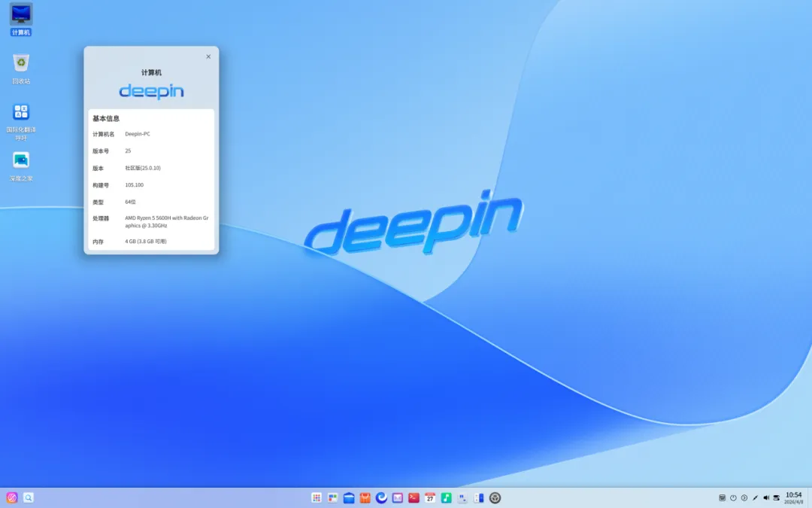Open the dock icon left of the gear icon
This screenshot has height=508, width=812.
pyautogui.click(x=478, y=497)
